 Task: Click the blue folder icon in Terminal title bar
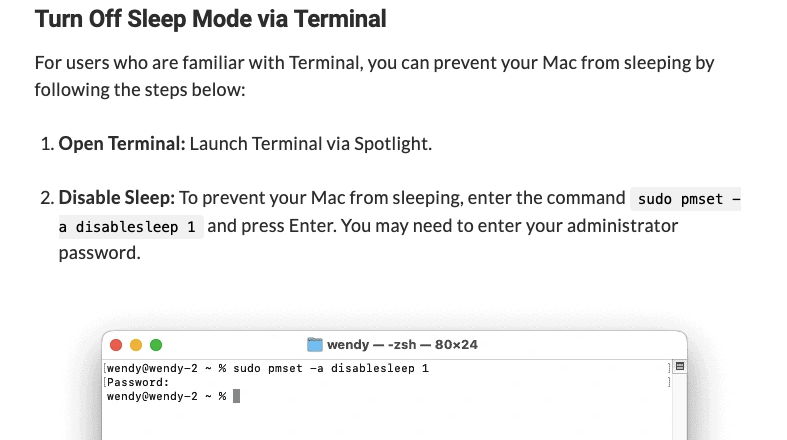pyautogui.click(x=315, y=345)
